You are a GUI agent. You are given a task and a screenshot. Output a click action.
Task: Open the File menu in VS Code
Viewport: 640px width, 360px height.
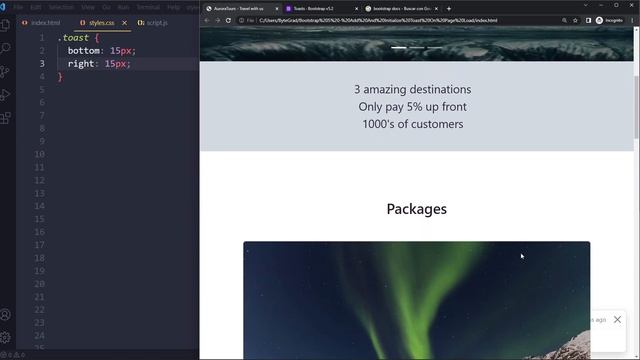[18, 7]
